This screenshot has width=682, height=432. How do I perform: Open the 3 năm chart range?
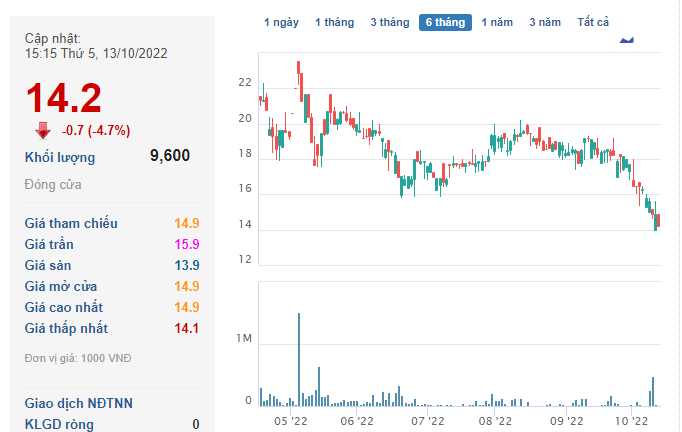click(545, 22)
